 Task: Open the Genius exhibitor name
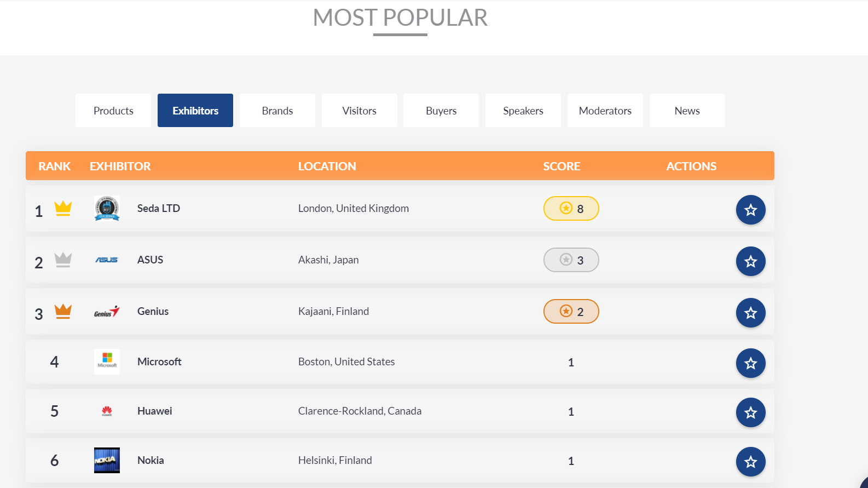[153, 311]
